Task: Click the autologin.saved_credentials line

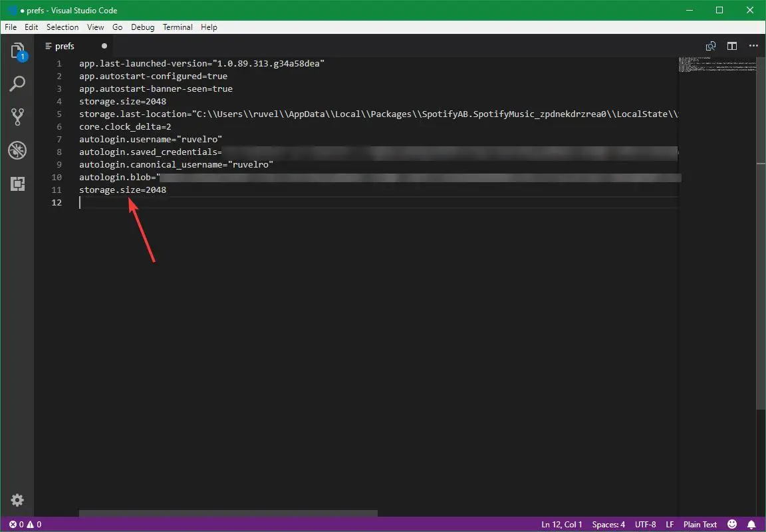Action: (x=378, y=152)
